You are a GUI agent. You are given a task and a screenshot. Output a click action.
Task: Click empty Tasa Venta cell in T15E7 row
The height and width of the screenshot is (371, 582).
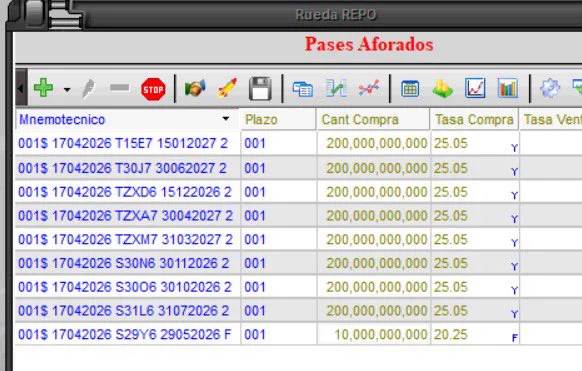click(551, 143)
